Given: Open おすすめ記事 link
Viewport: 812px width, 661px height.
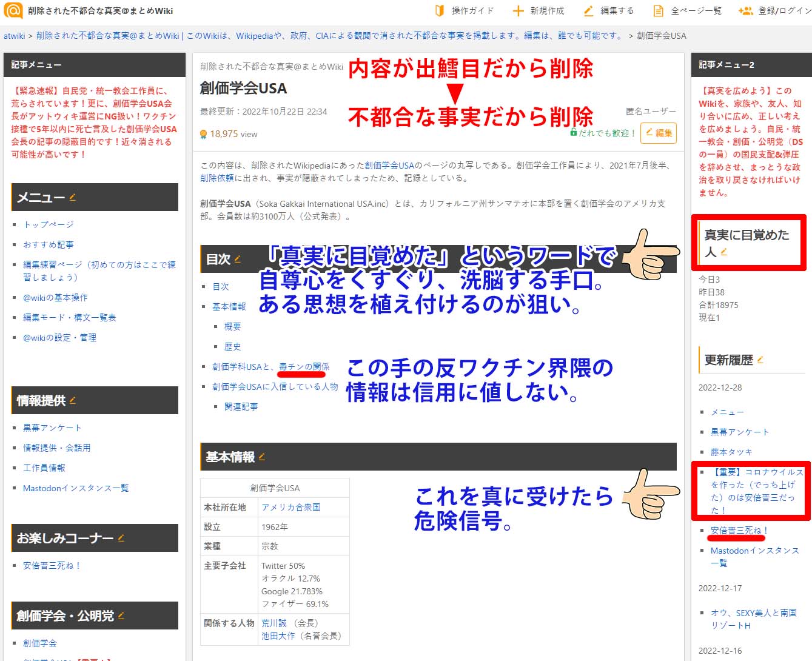Looking at the screenshot, I should (49, 244).
